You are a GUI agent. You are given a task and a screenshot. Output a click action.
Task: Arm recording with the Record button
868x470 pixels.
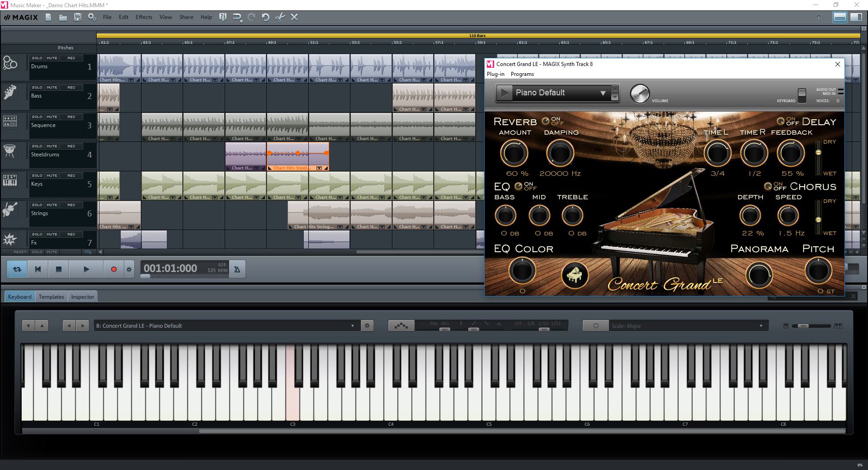pyautogui.click(x=114, y=269)
